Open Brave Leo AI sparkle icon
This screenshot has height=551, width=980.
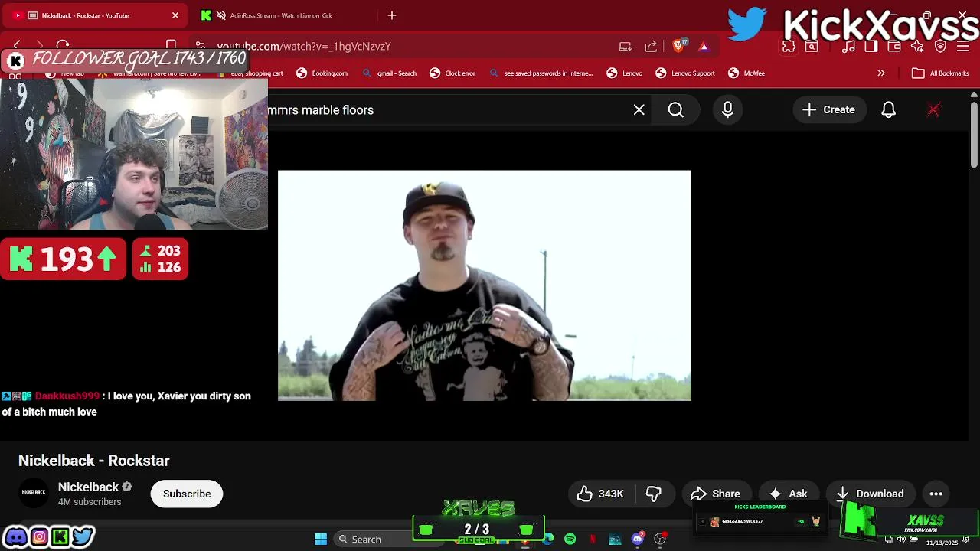[x=917, y=46]
